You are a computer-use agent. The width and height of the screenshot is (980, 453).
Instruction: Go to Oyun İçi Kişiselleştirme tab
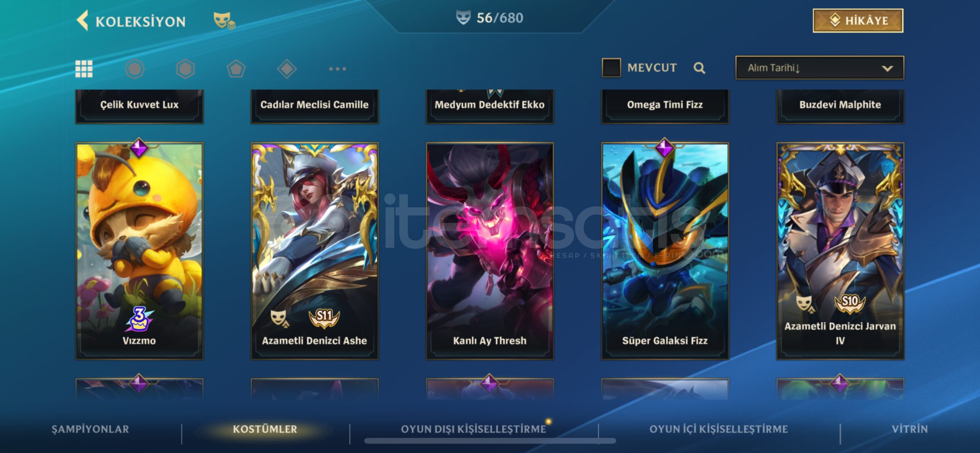coord(718,429)
